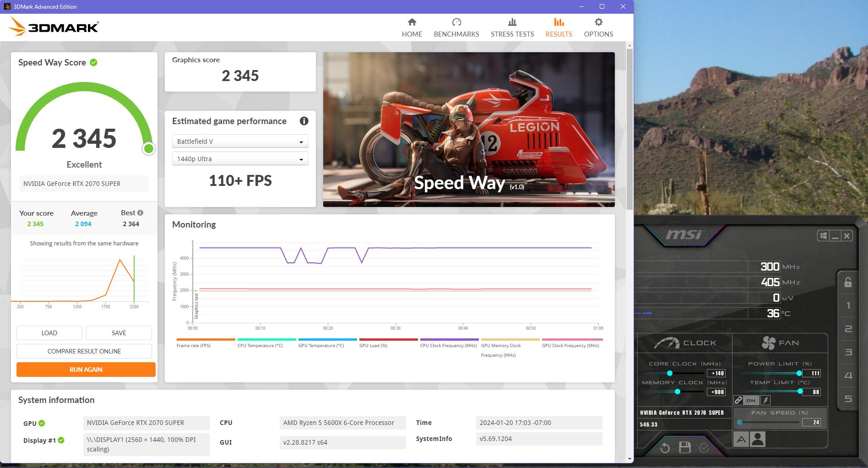Click the CLOCK speedometer icon in Afterburner

667,343
